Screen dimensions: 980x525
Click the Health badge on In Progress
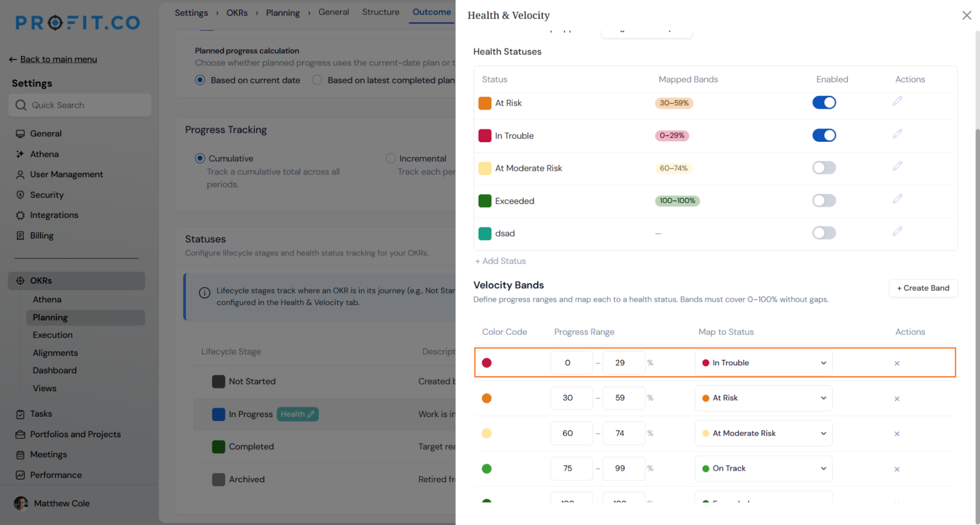(x=298, y=414)
